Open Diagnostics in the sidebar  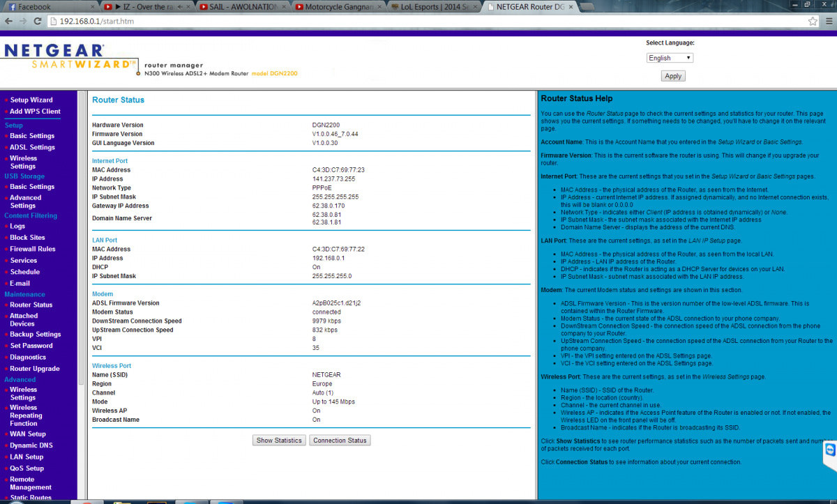(28, 358)
